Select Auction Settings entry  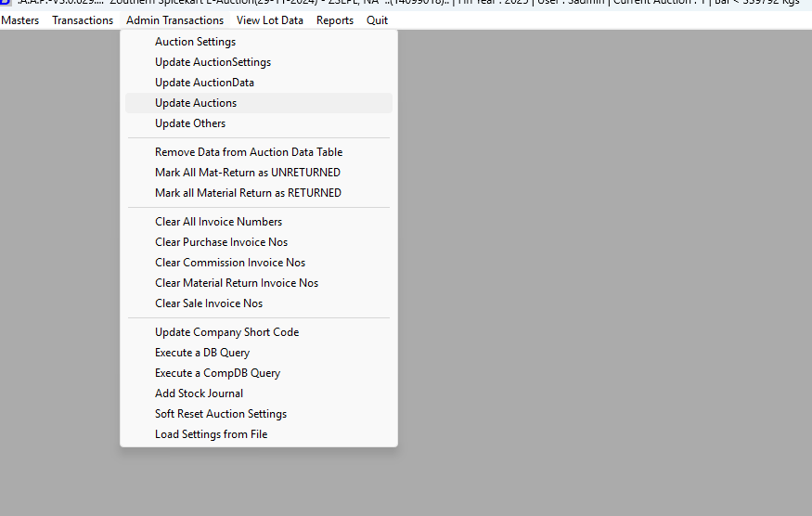(259, 42)
